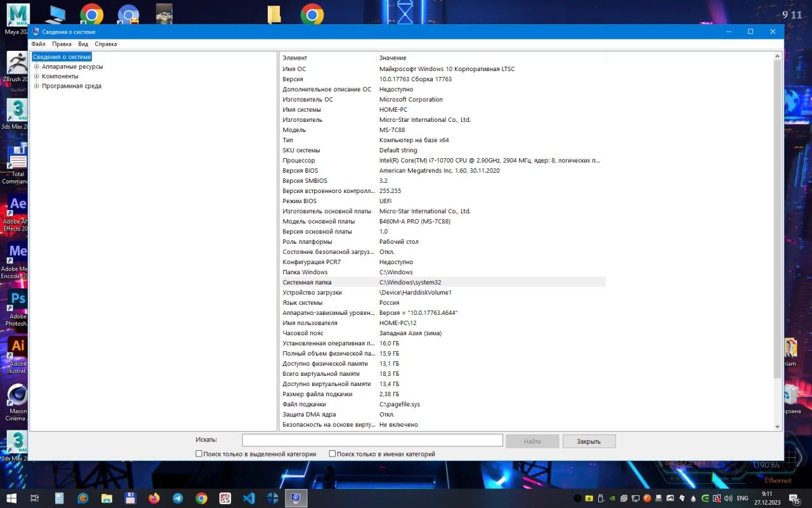
Task: Select the Компоненты tree item
Action: coord(60,76)
